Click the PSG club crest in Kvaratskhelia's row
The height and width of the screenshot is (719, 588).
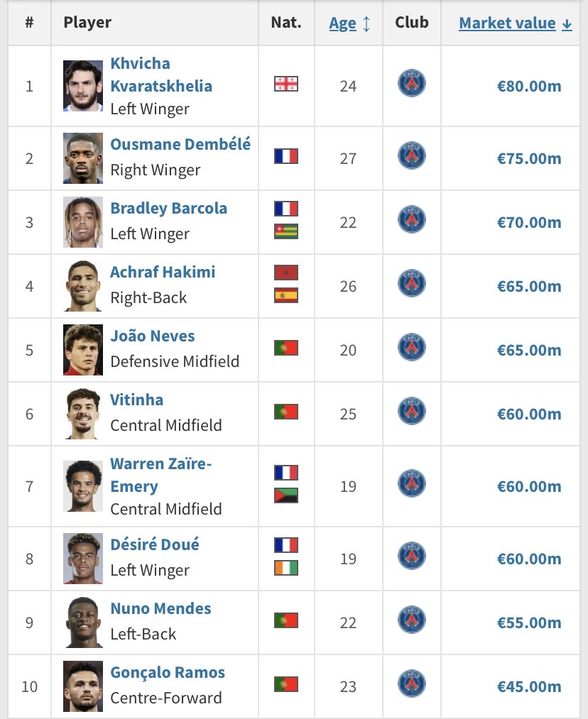pos(411,84)
